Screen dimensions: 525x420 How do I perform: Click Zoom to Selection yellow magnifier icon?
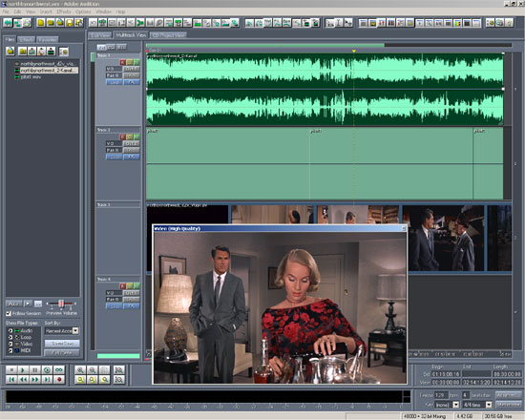(x=80, y=380)
